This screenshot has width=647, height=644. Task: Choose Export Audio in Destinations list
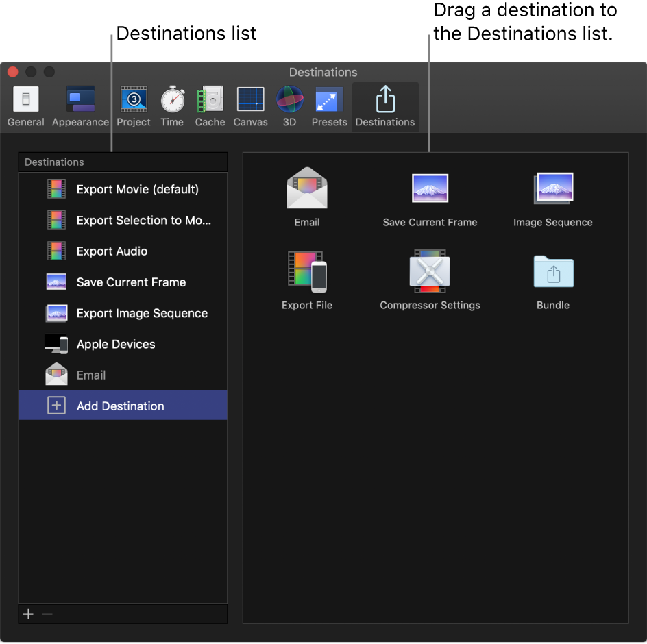pos(112,251)
